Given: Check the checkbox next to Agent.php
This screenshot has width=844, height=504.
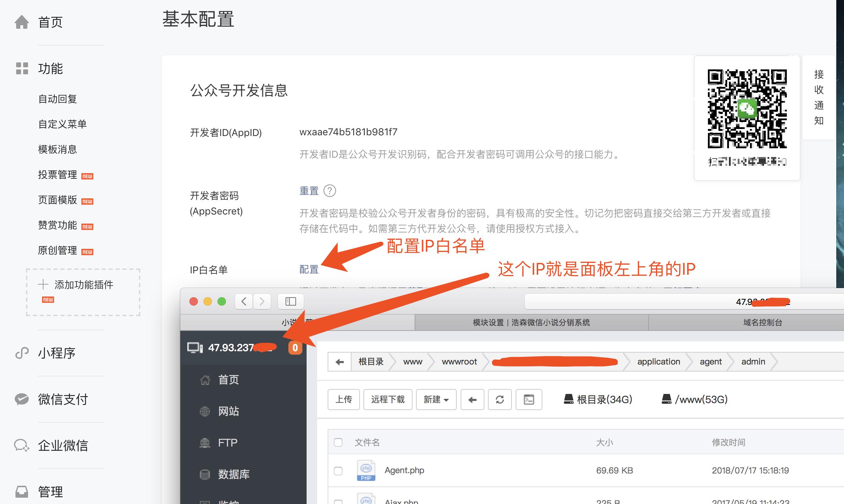Looking at the screenshot, I should pos(338,470).
